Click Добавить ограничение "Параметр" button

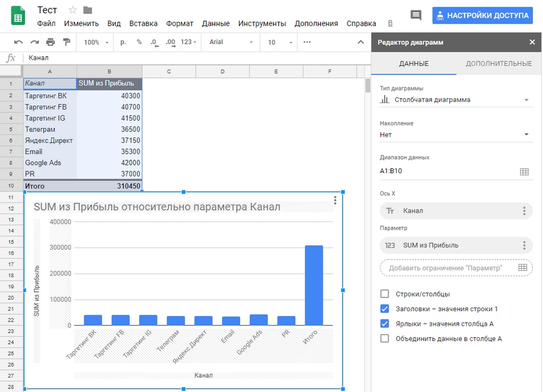pyautogui.click(x=456, y=268)
